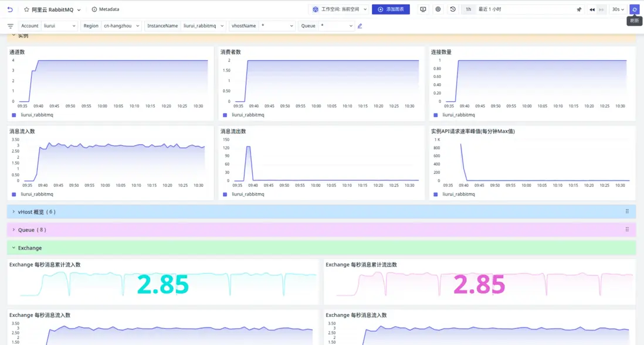Open dashboard settings gear icon
The width and height of the screenshot is (644, 345).
pos(438,9)
